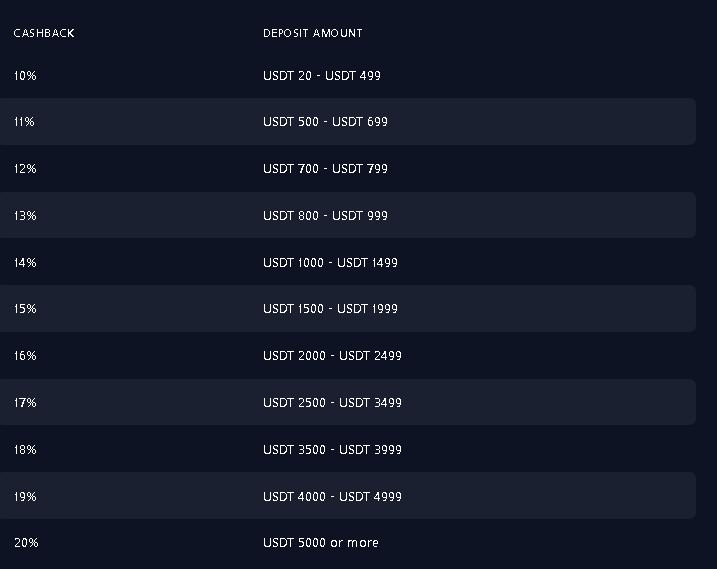Click the 20% cashback value
This screenshot has width=717, height=569.
(x=26, y=543)
